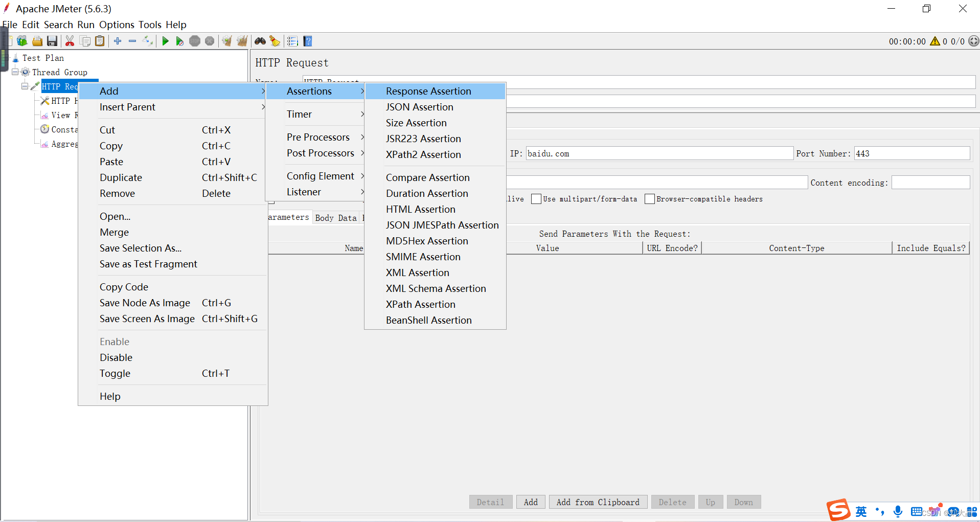Save the test plan via floppy icon
The height and width of the screenshot is (522, 980).
pos(52,41)
